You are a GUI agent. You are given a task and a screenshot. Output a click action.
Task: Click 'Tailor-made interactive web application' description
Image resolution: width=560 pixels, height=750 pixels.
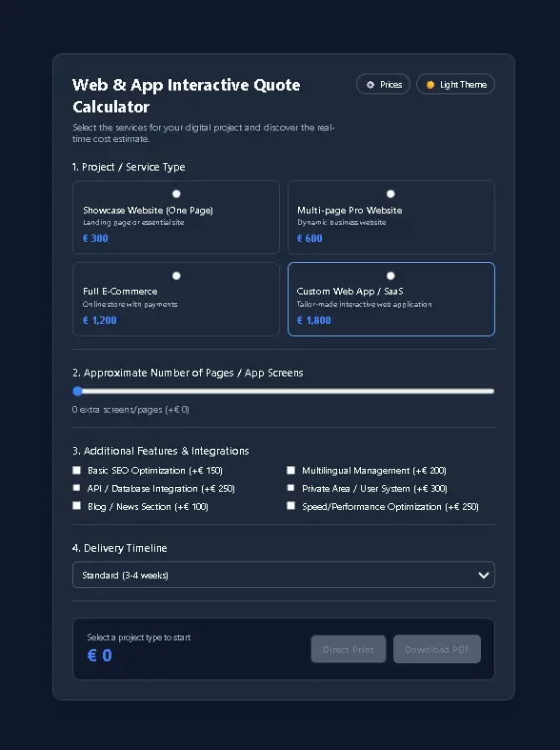pos(364,304)
